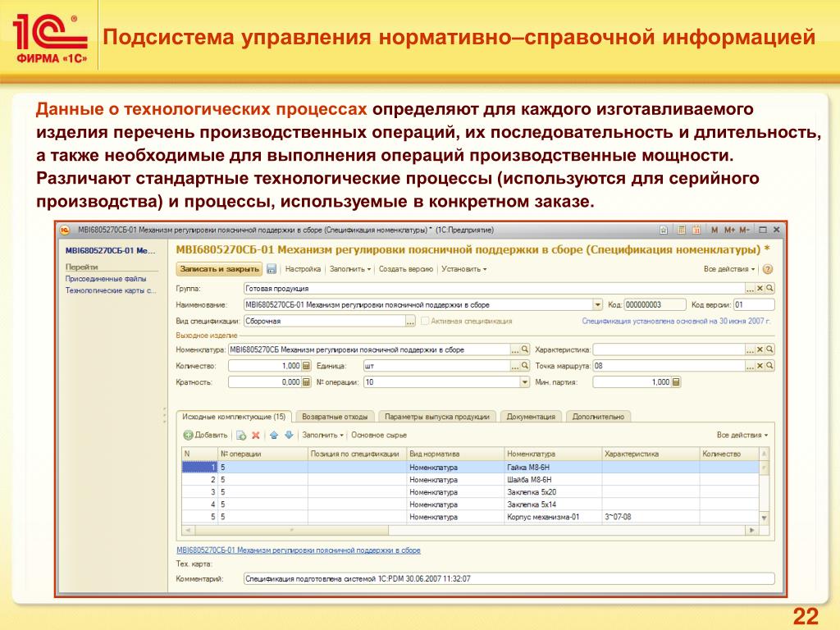
Task: Click the horizontal scrollbar thumb of the table
Action: (x=291, y=530)
